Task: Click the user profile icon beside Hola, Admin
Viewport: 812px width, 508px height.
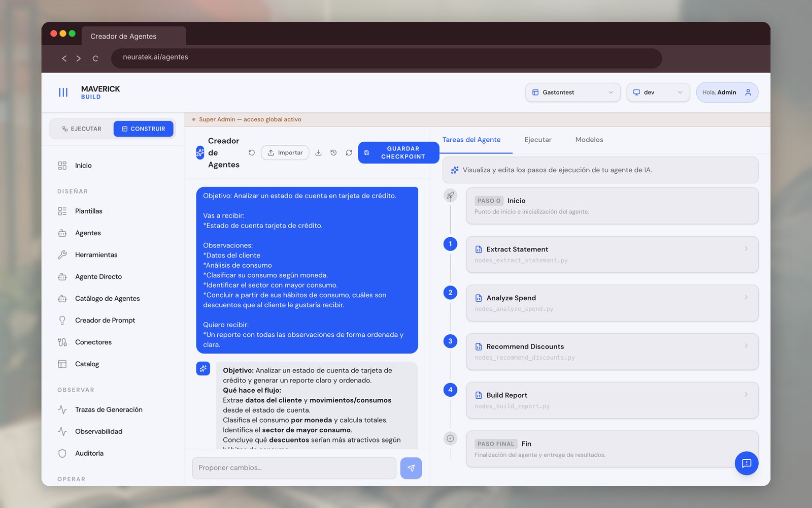Action: [x=748, y=92]
